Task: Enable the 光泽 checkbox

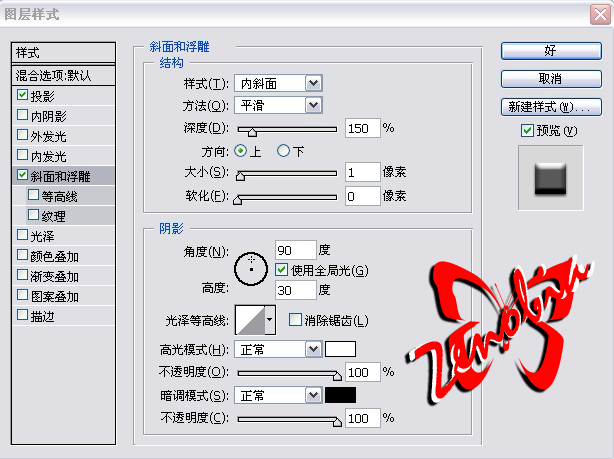Action: pyautogui.click(x=22, y=235)
